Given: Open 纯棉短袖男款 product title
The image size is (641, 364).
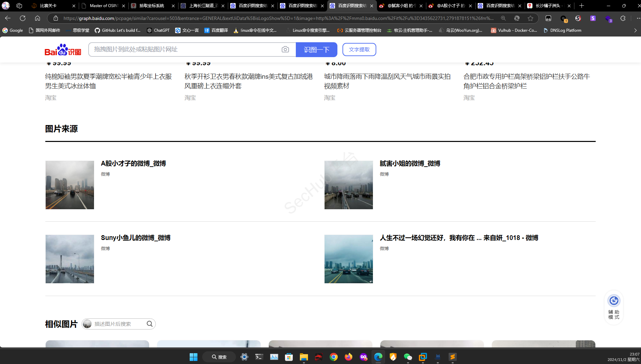Looking at the screenshot, I should pyautogui.click(x=109, y=81).
